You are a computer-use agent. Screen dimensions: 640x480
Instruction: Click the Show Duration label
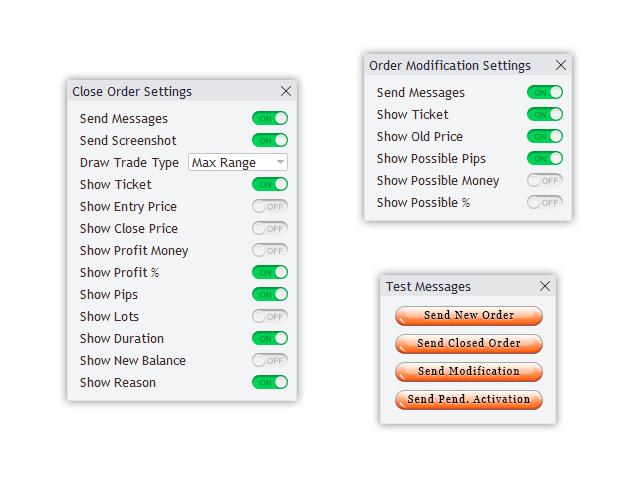coord(122,338)
